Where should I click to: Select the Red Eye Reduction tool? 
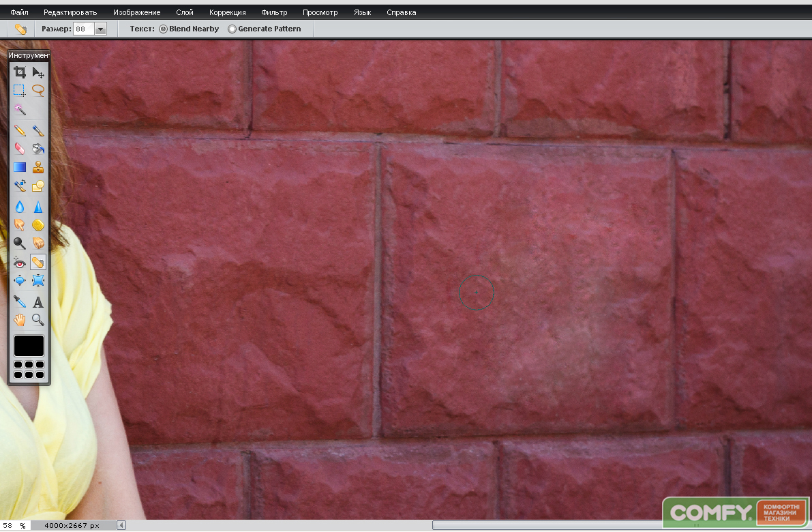[20, 262]
